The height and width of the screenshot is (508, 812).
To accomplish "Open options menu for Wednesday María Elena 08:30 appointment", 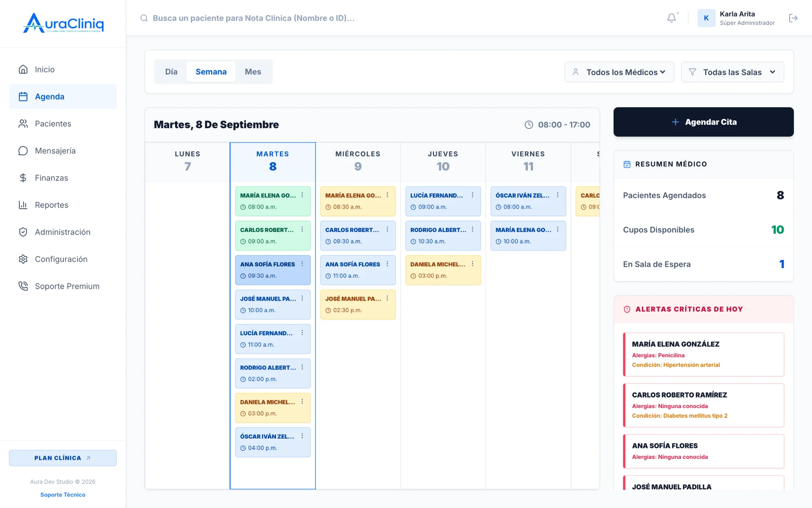I will (x=387, y=195).
